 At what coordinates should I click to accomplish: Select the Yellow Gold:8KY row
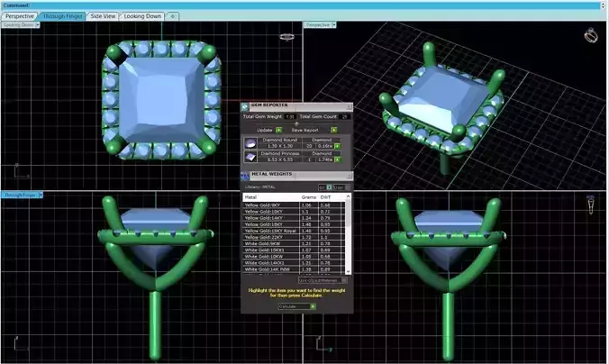pos(294,205)
